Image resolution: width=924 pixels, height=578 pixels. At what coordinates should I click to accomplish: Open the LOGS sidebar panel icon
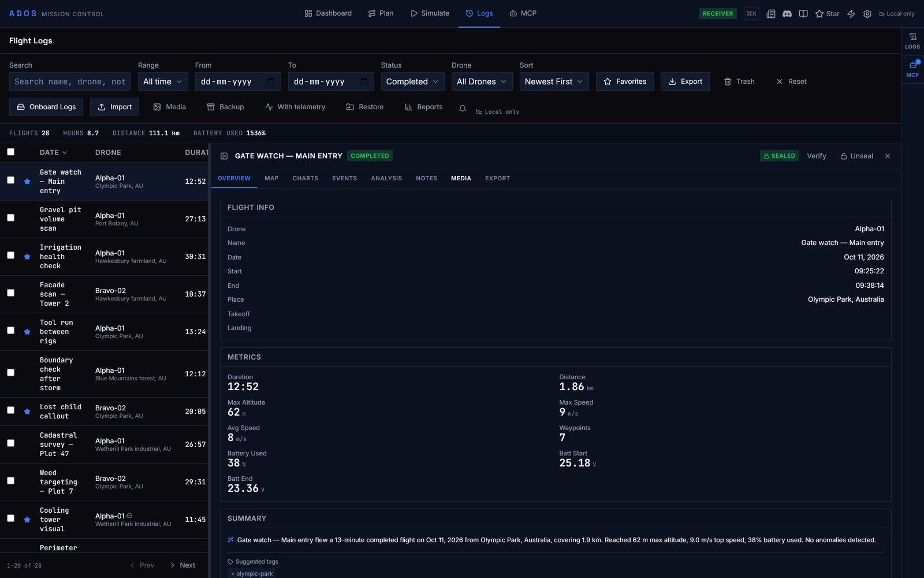click(x=912, y=40)
